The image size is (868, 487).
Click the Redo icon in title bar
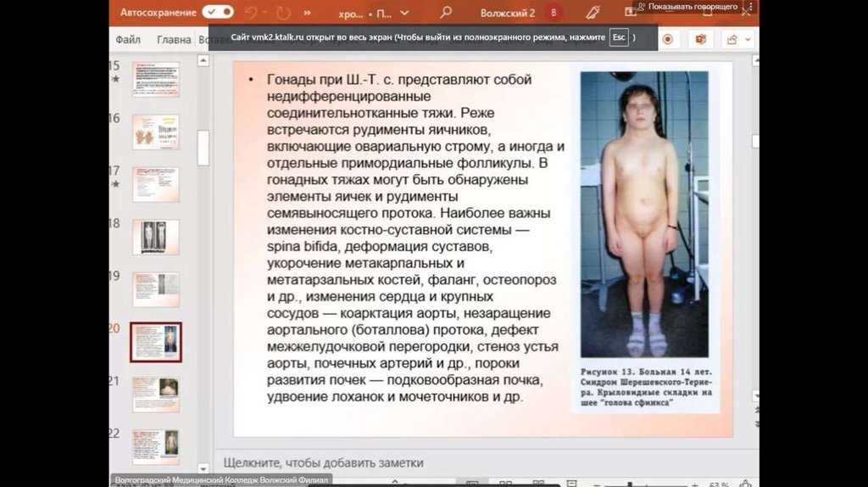(282, 13)
